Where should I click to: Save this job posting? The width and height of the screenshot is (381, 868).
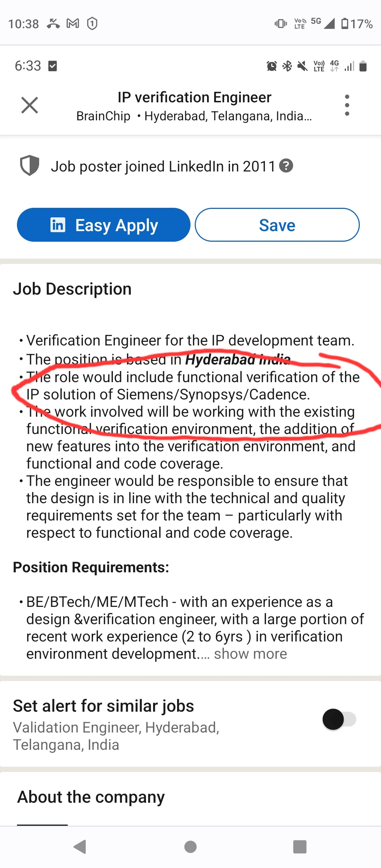pos(277,225)
